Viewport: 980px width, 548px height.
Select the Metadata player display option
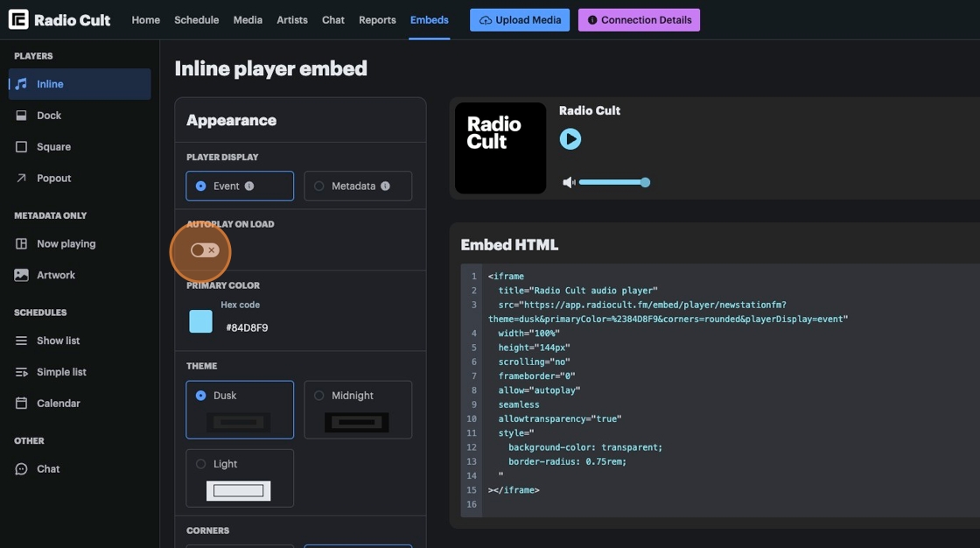pos(358,186)
